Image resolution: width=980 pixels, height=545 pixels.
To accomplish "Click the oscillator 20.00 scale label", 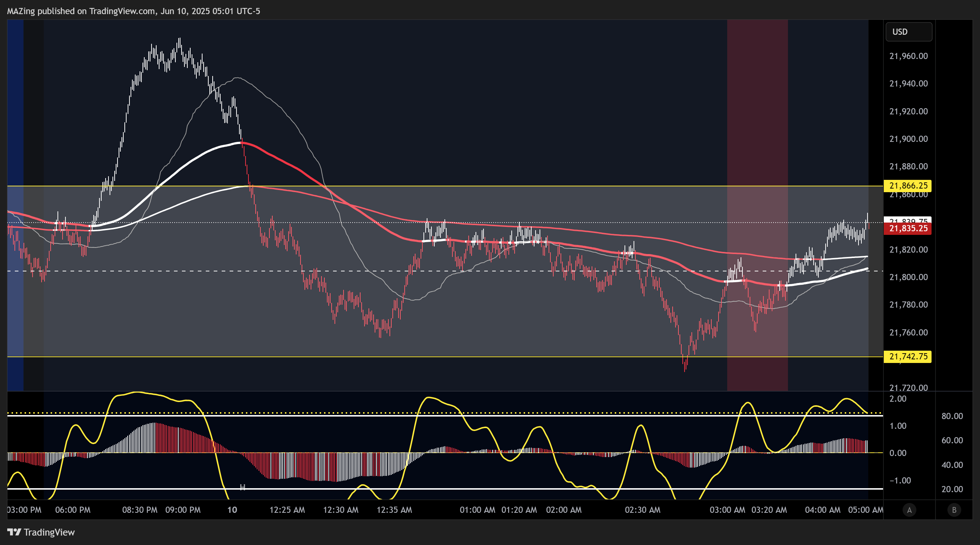I will 952,489.
